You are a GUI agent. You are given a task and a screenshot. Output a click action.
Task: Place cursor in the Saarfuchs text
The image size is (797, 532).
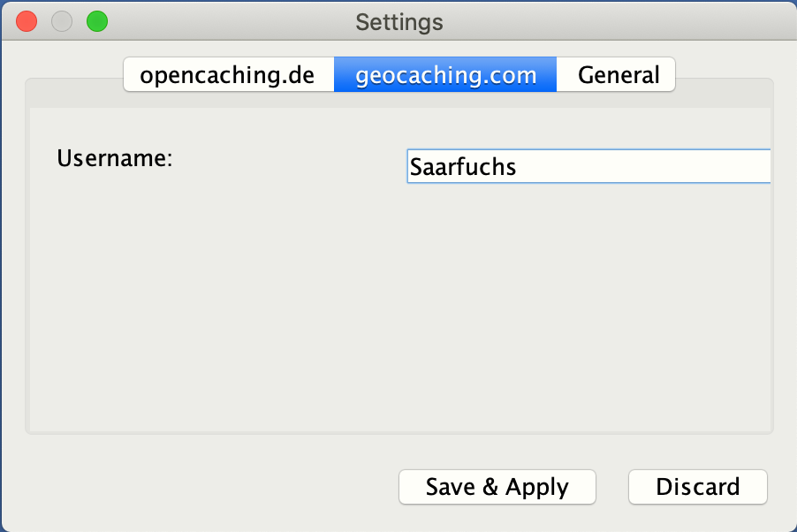[x=463, y=167]
